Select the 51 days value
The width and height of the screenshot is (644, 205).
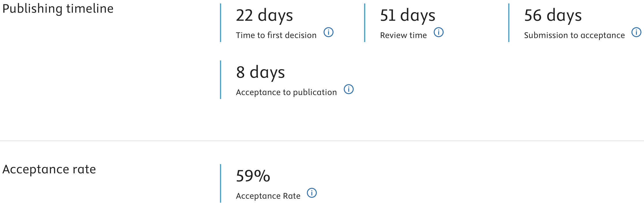point(408,16)
